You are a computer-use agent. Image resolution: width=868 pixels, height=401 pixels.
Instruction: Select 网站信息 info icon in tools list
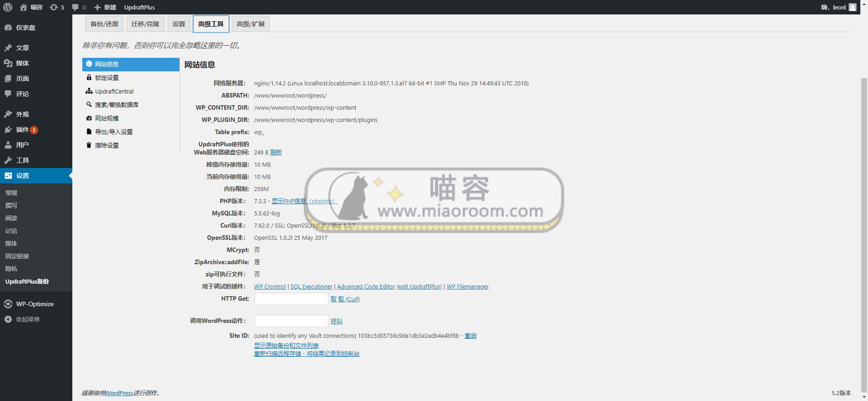point(89,64)
